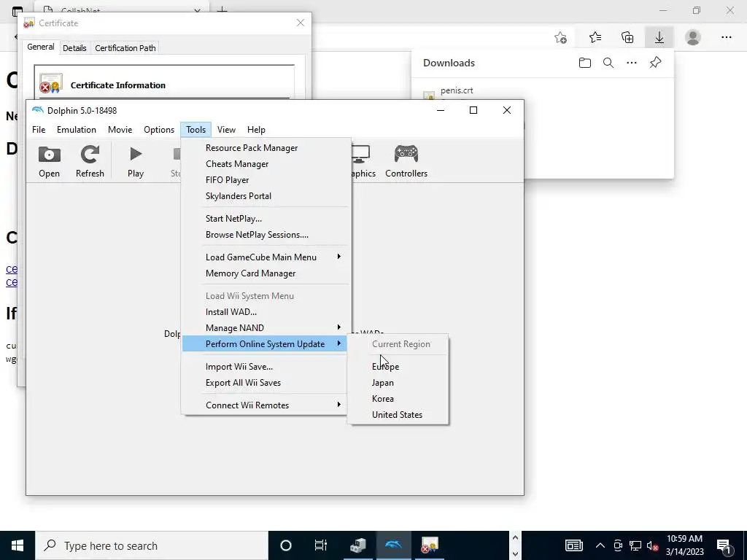The image size is (747, 560).
Task: Choose Resource Pack Manager
Action: [x=266, y=148]
